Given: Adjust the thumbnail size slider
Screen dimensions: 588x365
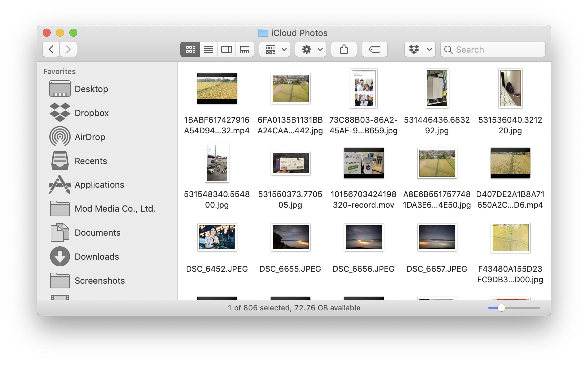Looking at the screenshot, I should pyautogui.click(x=501, y=308).
